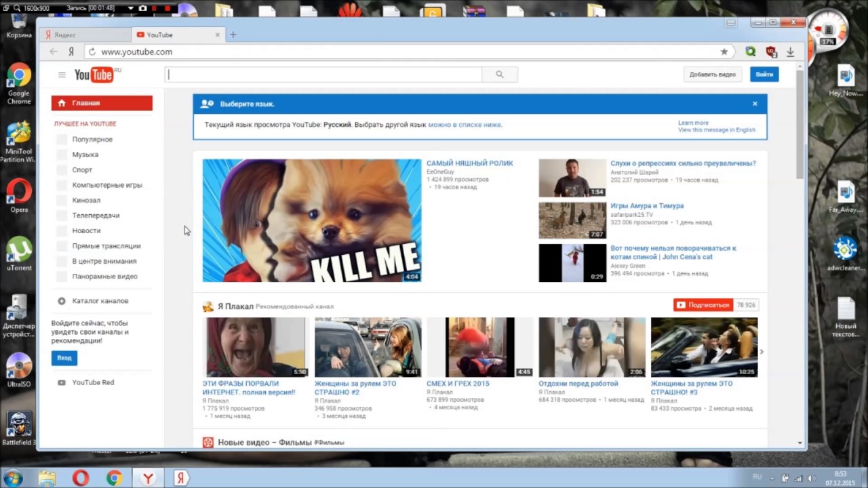Viewport: 868px width, 488px height.
Task: Open the Популярное category
Action: [x=92, y=140]
